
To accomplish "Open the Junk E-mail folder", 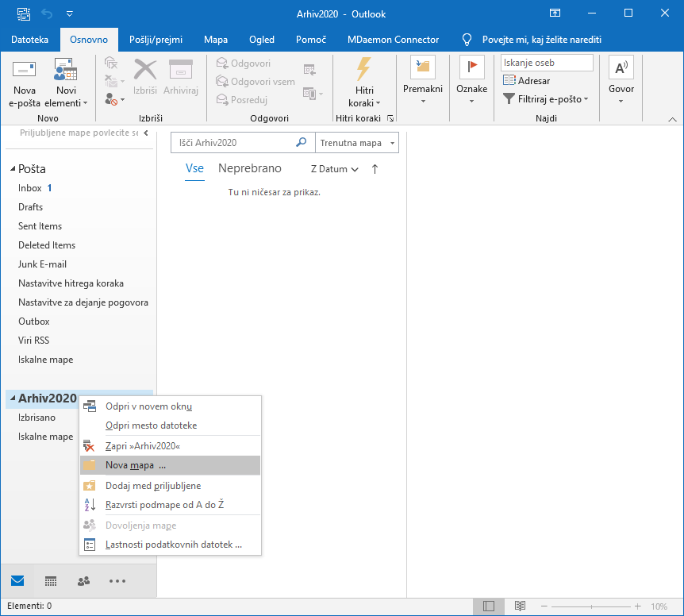I will [42, 264].
